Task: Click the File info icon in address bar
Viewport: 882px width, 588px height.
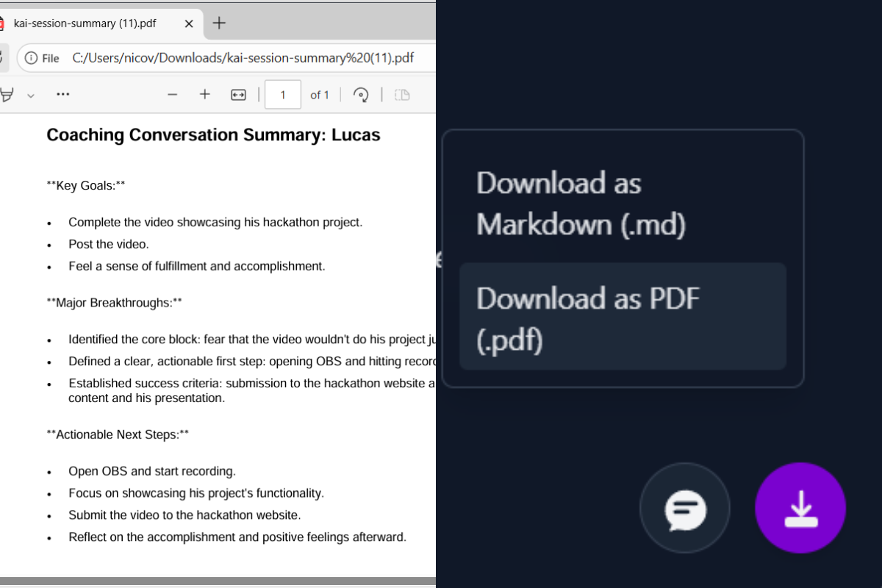Action: coord(31,58)
